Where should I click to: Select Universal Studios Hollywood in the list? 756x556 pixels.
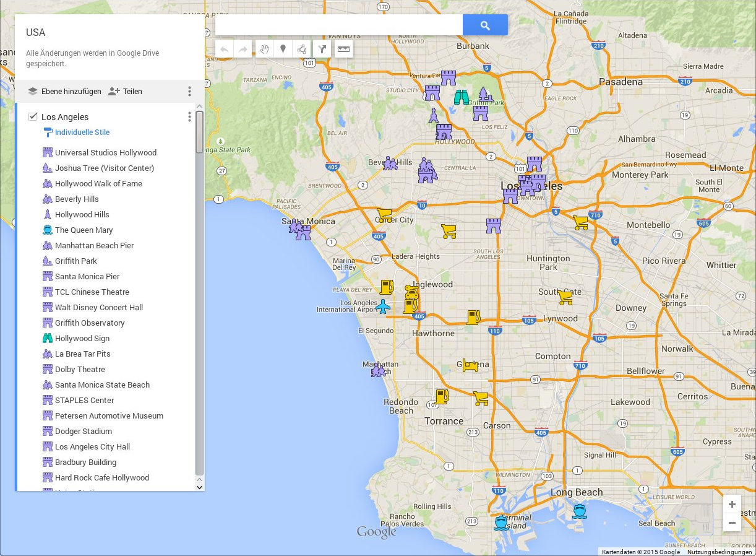106,152
